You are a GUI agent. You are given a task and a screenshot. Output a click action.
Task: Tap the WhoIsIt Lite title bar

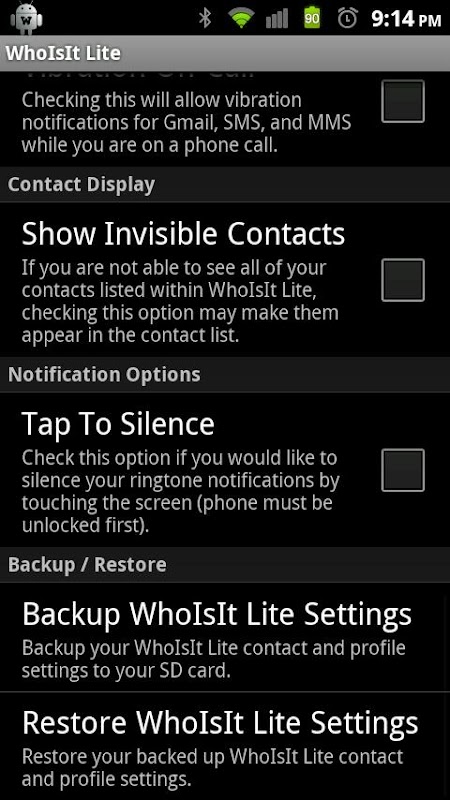click(225, 53)
